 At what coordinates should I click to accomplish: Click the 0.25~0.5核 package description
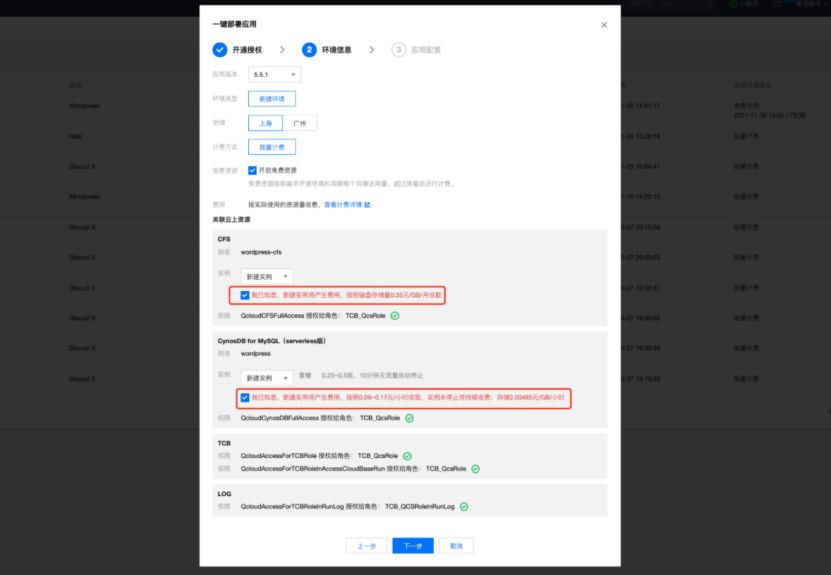click(x=372, y=376)
